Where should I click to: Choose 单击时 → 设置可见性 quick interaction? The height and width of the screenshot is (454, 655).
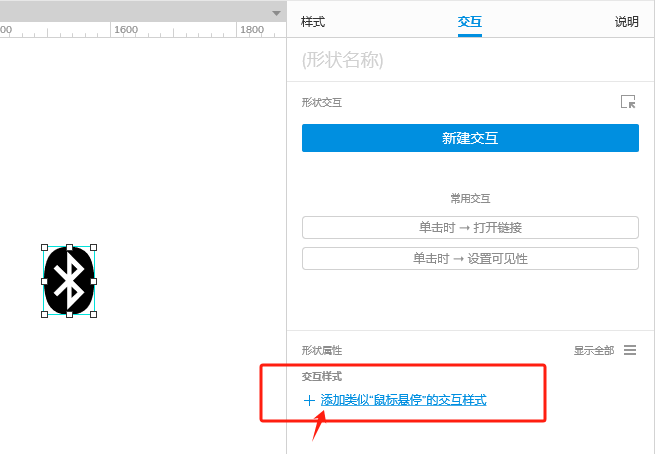coord(470,259)
